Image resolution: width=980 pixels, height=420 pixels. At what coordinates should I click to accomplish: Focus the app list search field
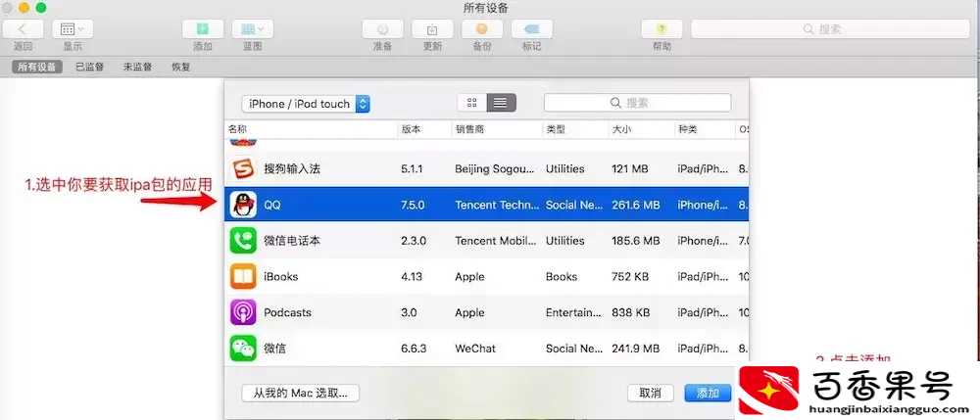click(638, 103)
